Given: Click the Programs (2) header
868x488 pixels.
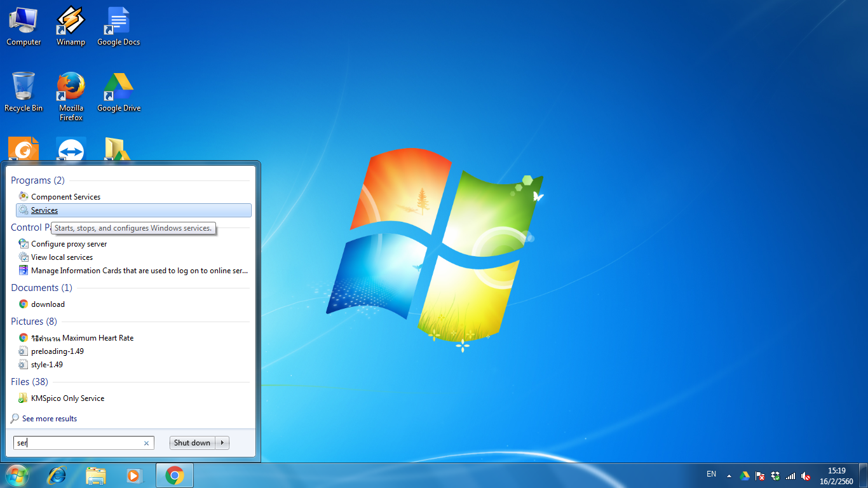Looking at the screenshot, I should click(37, 180).
